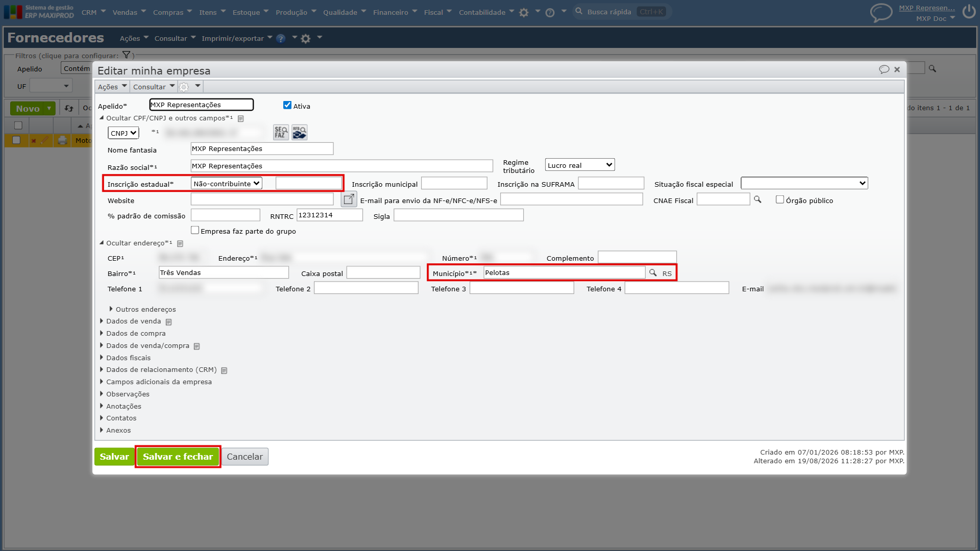Screen dimensions: 980x551
Task: Expand the Contatos section
Action: click(121, 418)
